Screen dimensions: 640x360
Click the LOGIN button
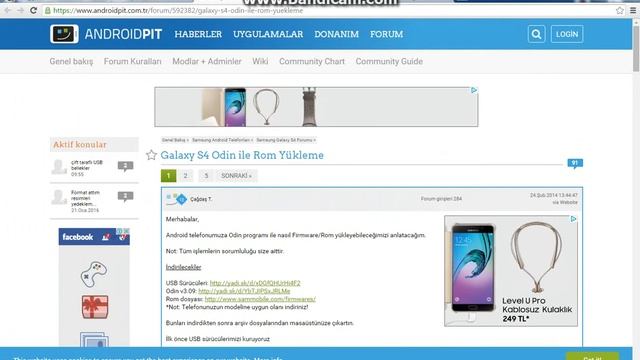567,34
